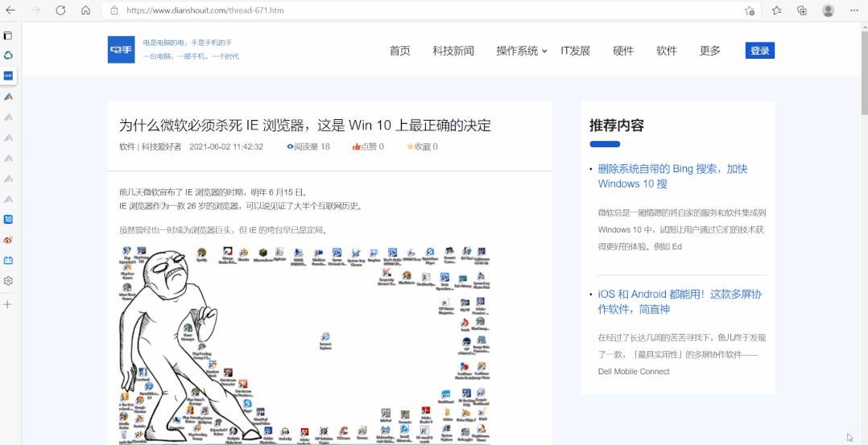Click the tagline 电是电脑的电，手是手机的手
This screenshot has width=868, height=445.
tap(187, 43)
